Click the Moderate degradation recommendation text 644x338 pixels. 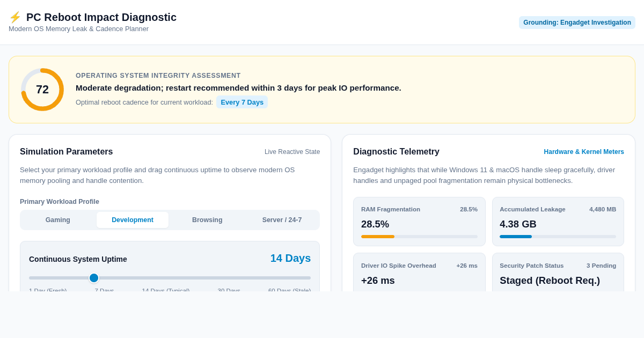click(x=238, y=88)
